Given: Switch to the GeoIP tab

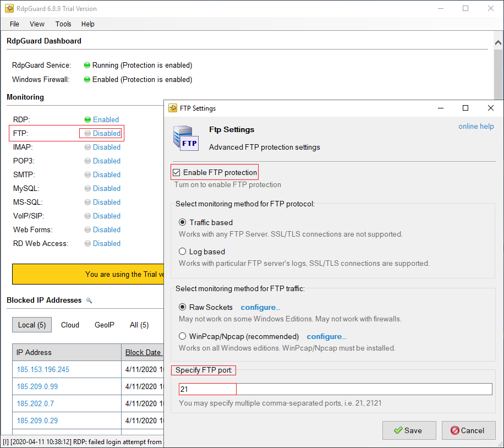Looking at the screenshot, I should 105,325.
